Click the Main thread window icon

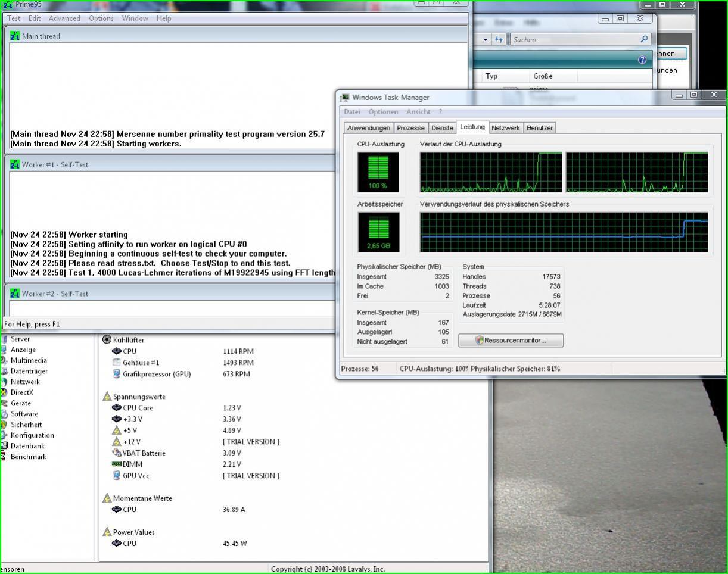click(x=15, y=36)
